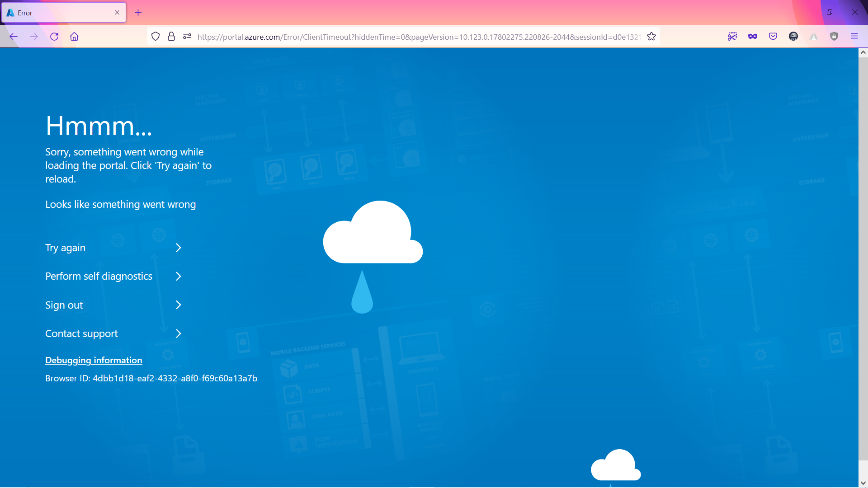Open a new tab with plus button
Screen dimensions: 868x488
pos(138,13)
